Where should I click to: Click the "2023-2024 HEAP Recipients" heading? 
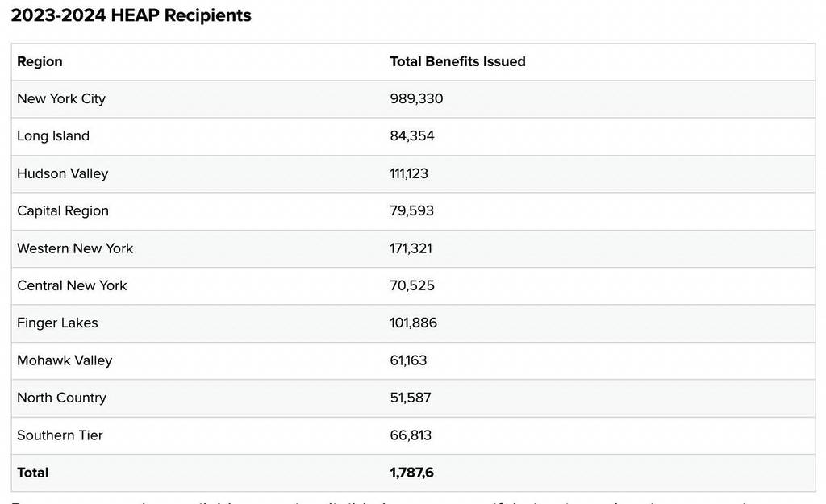[x=131, y=15]
